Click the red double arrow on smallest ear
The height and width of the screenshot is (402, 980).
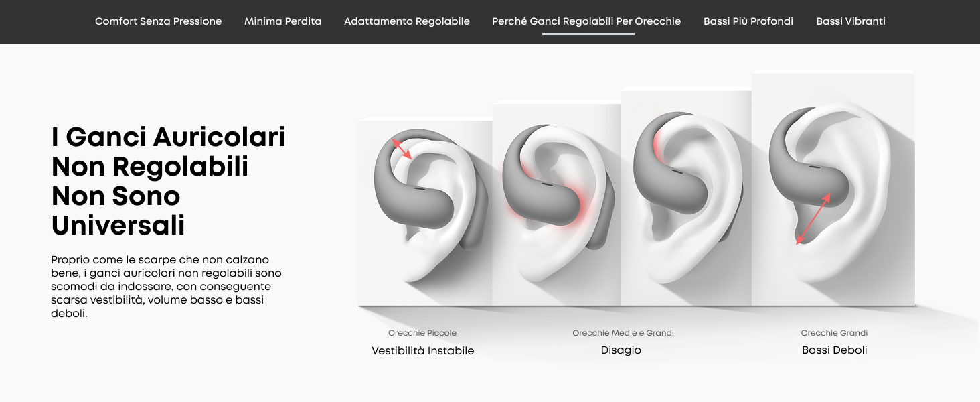(x=402, y=149)
